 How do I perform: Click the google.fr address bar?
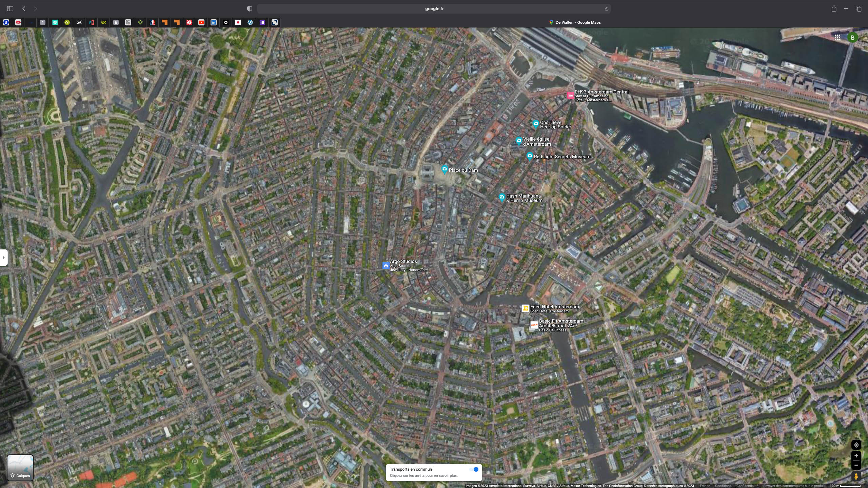tap(434, 8)
